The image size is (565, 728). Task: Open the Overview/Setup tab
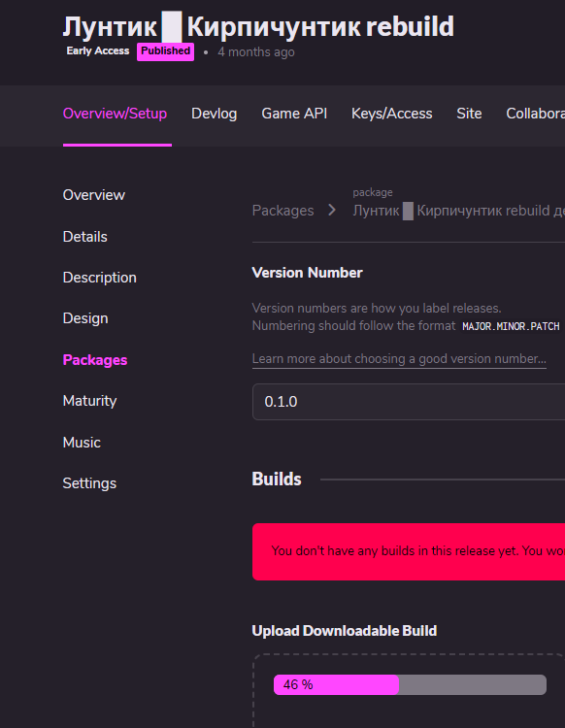(x=115, y=114)
